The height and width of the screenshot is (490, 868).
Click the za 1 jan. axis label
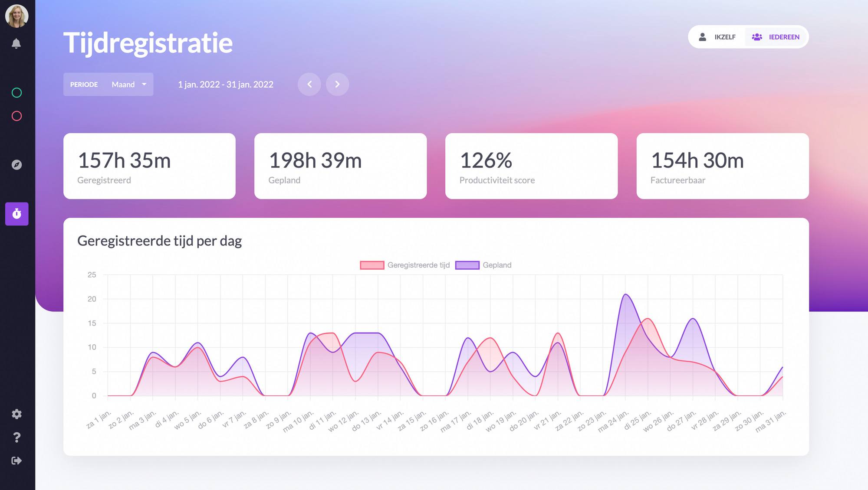point(99,419)
